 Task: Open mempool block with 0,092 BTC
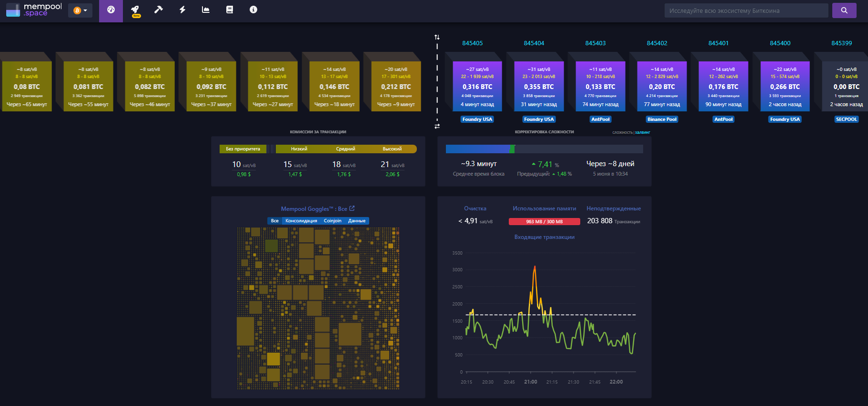(x=212, y=86)
